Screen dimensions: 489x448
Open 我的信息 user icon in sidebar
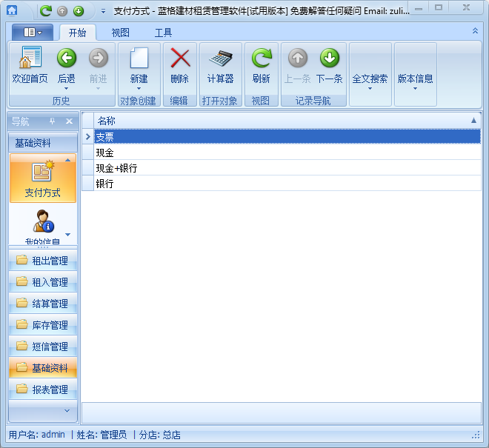(42, 225)
